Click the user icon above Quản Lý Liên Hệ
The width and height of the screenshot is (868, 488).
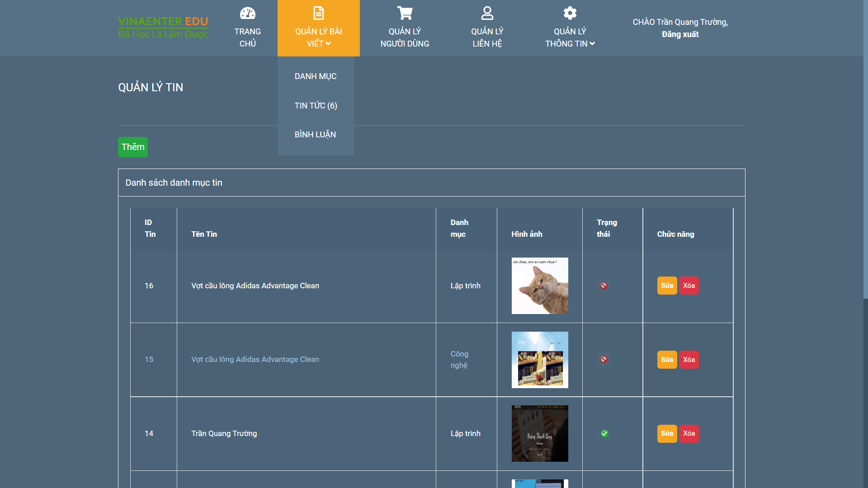click(487, 13)
